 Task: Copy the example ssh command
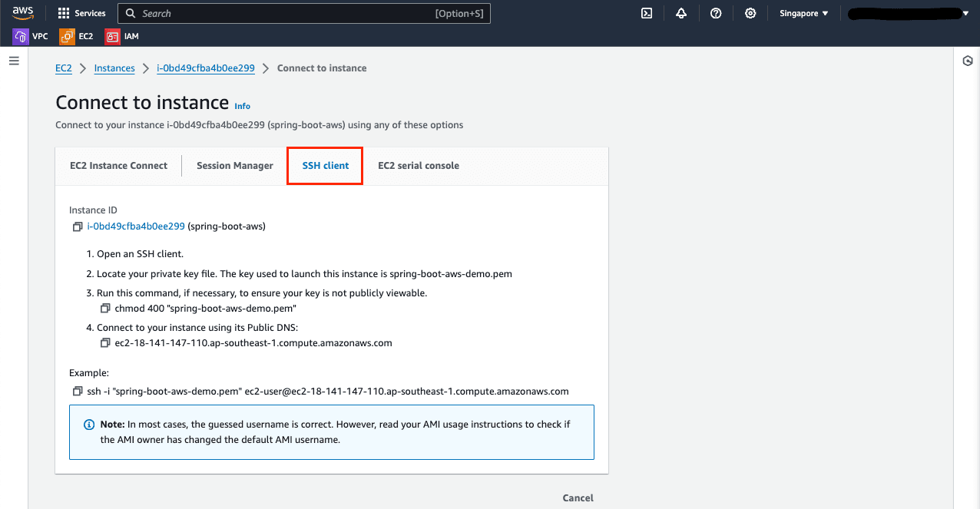[x=78, y=391]
